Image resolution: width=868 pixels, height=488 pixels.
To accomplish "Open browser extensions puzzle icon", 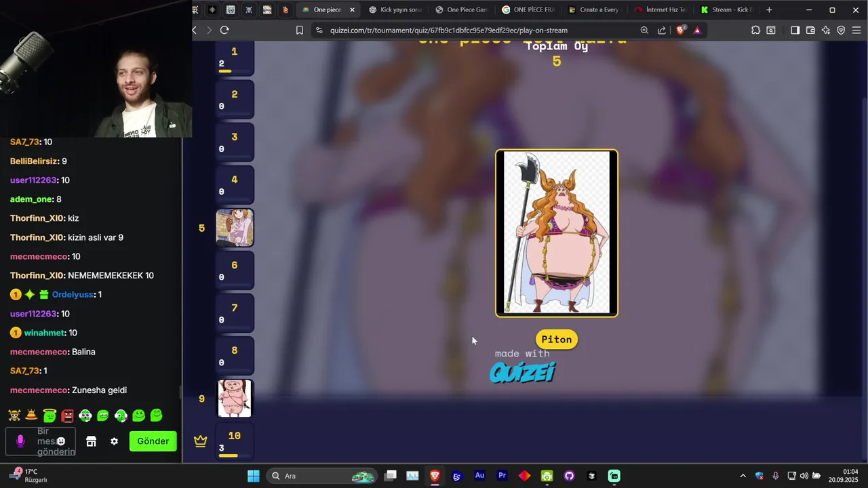I will [x=755, y=30].
